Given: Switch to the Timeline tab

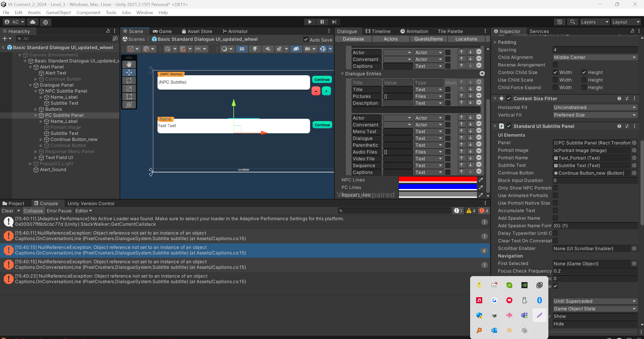Looking at the screenshot, I should tap(378, 31).
